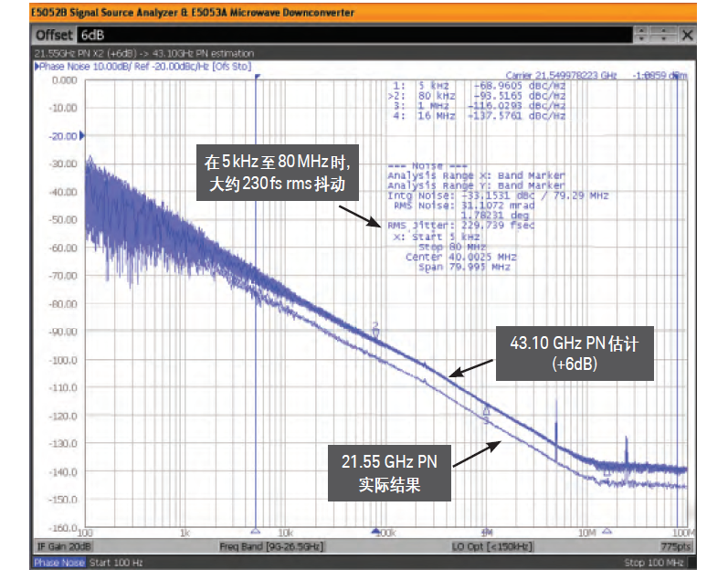Click the reference level arrow at -20.00

(x=82, y=135)
